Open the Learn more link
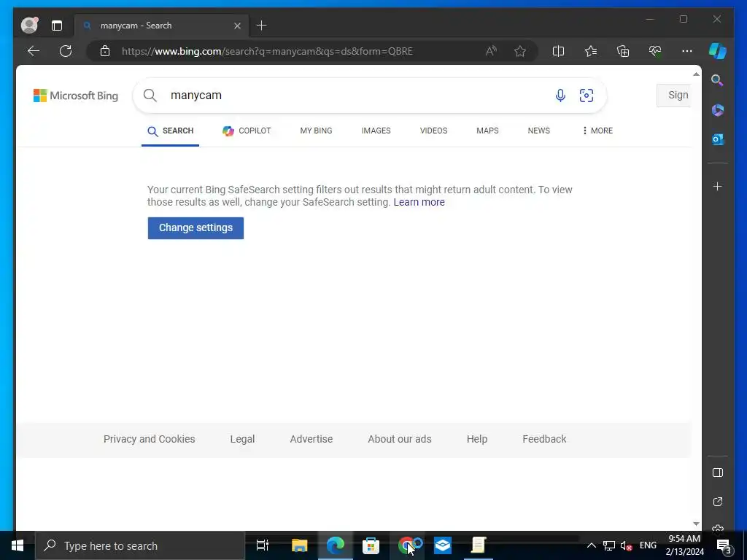The image size is (747, 560). [419, 203]
